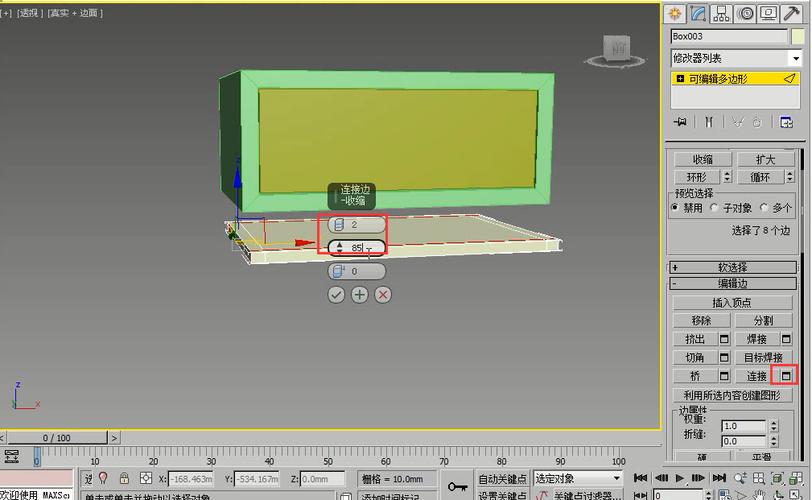Click the Zoom viewport tool
The width and height of the screenshot is (812, 500).
pyautogui.click(x=741, y=478)
